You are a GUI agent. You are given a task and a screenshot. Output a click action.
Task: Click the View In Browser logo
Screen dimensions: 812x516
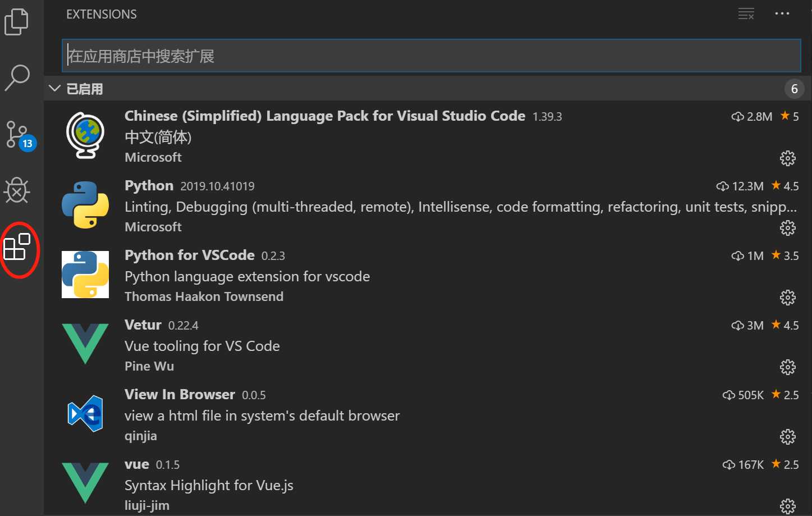coord(85,414)
